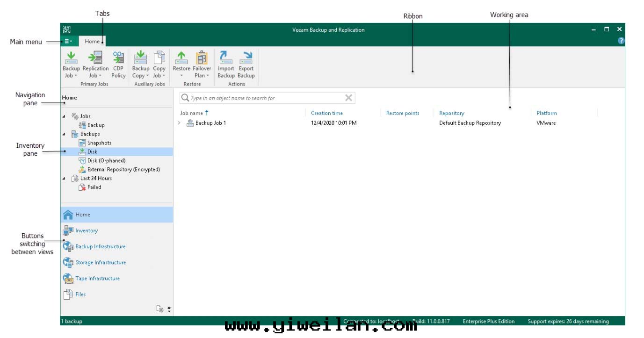Open the main menu dropdown

(68, 41)
